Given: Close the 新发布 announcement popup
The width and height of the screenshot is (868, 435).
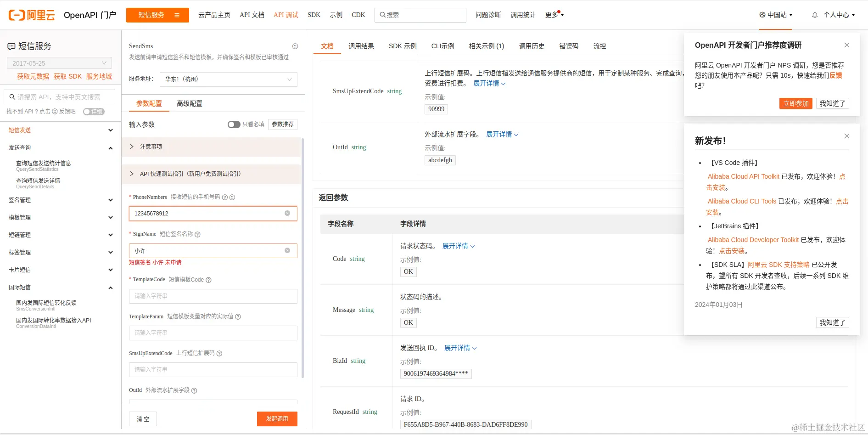Looking at the screenshot, I should [847, 136].
